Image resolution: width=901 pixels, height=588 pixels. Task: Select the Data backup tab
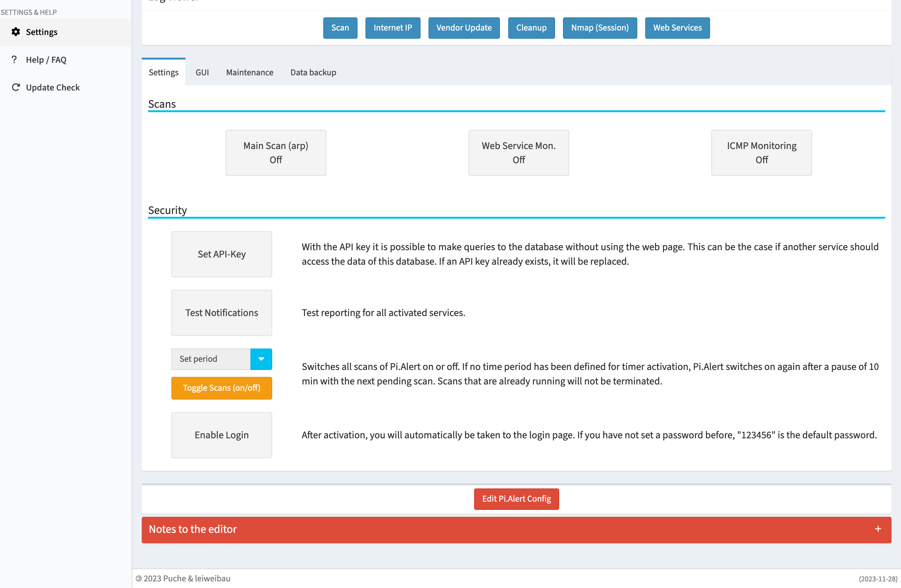[x=313, y=72]
